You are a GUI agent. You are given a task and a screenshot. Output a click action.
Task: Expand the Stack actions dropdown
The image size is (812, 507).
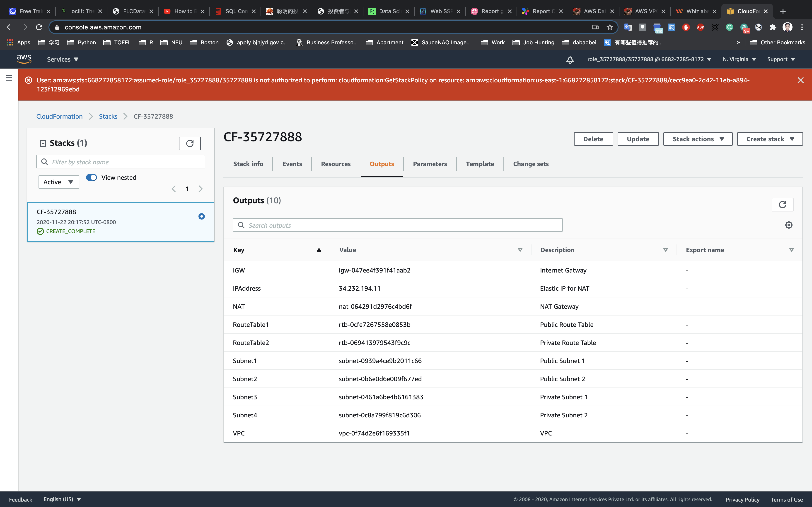(x=698, y=139)
